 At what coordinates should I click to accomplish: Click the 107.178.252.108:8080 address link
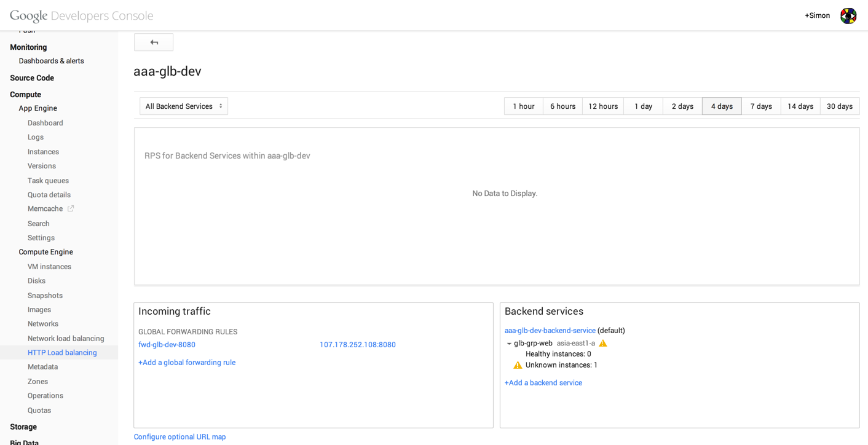[358, 345]
